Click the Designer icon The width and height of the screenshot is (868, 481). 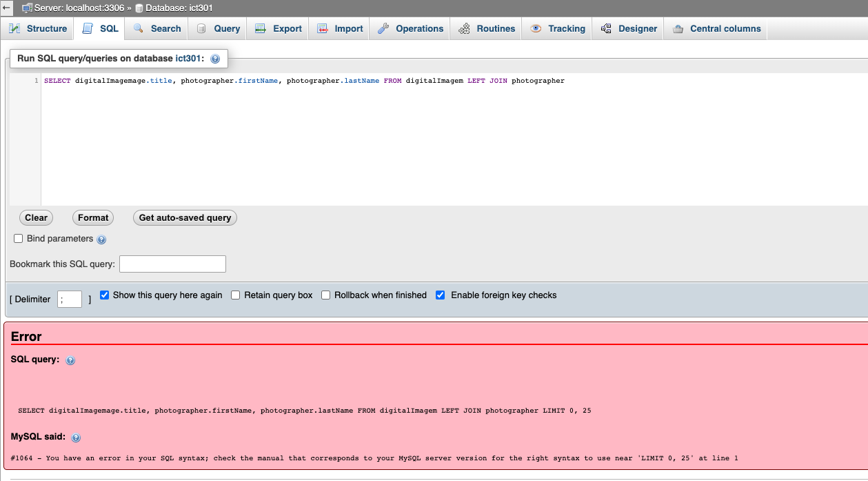605,28
